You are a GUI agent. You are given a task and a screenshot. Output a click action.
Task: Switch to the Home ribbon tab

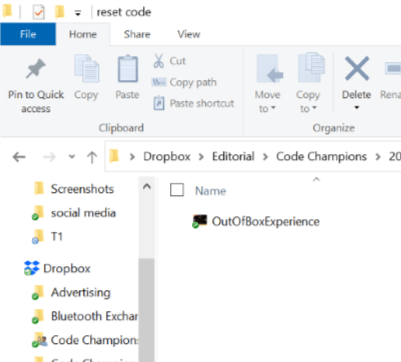(83, 34)
